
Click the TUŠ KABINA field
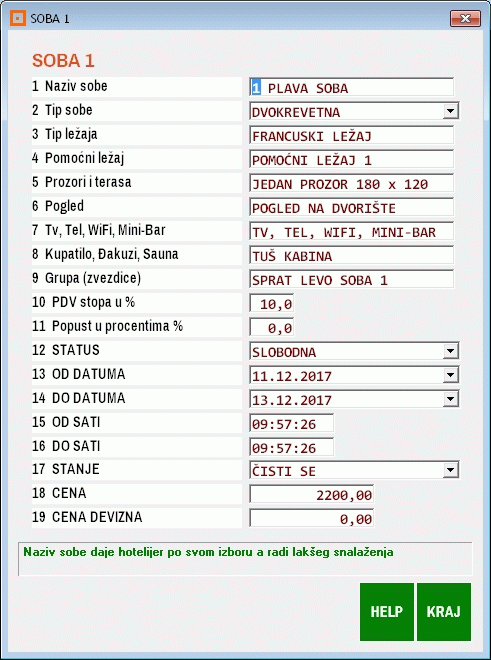click(x=352, y=255)
